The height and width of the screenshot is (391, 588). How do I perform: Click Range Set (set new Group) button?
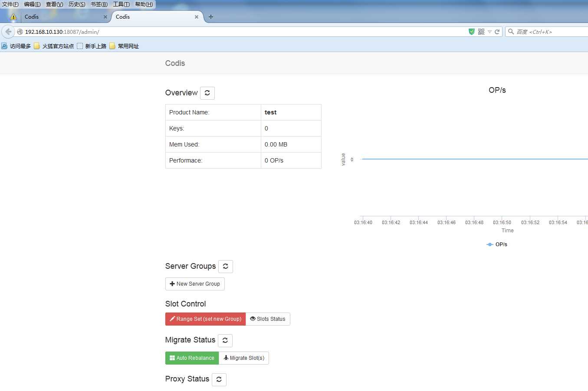(x=205, y=319)
